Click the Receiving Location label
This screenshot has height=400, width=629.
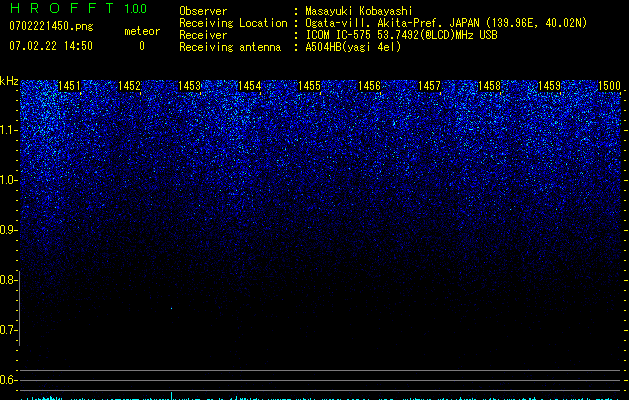[x=233, y=23]
